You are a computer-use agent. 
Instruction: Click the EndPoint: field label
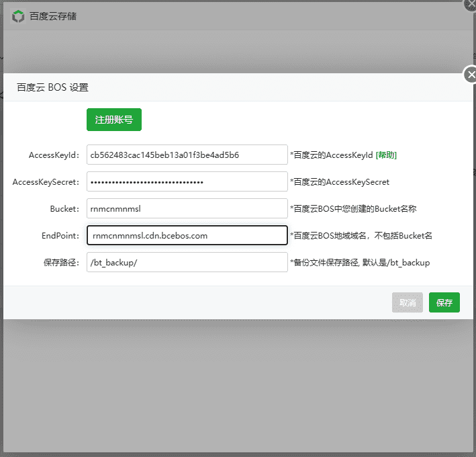(60, 235)
